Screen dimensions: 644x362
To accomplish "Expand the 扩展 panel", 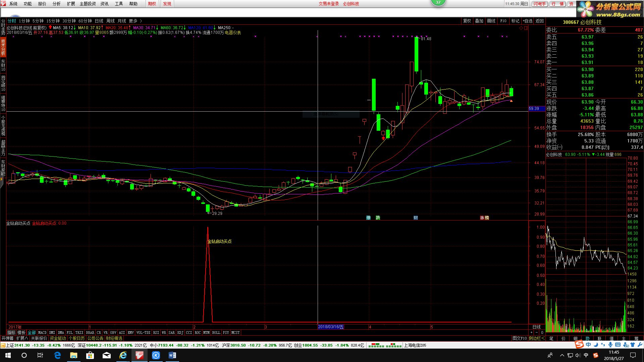I will pos(22,338).
